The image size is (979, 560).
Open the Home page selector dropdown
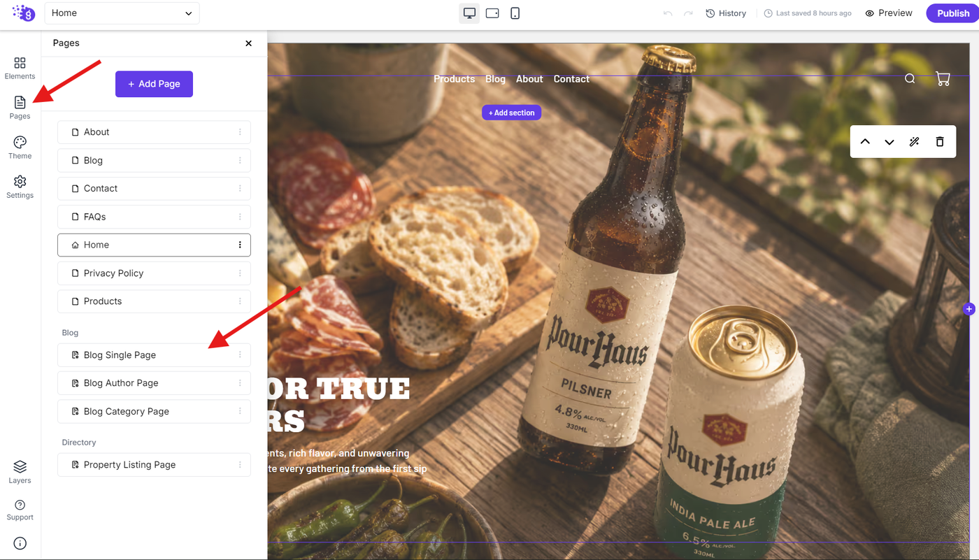point(122,13)
